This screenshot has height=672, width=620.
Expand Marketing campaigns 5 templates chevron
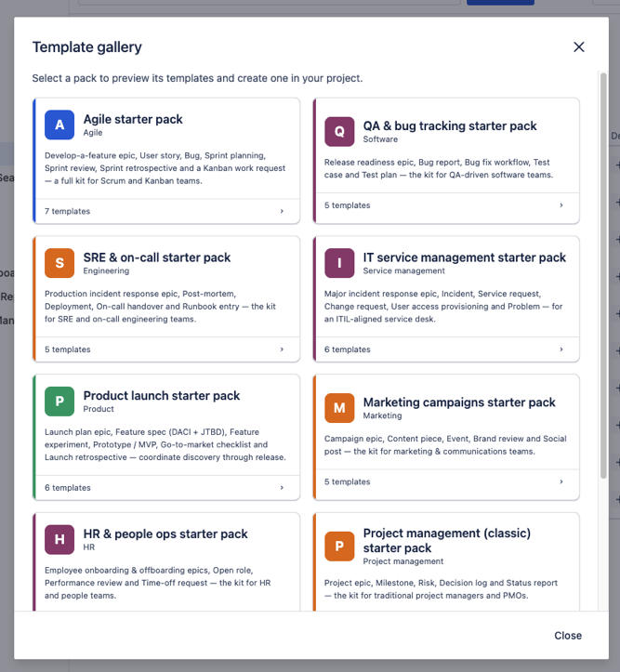561,481
